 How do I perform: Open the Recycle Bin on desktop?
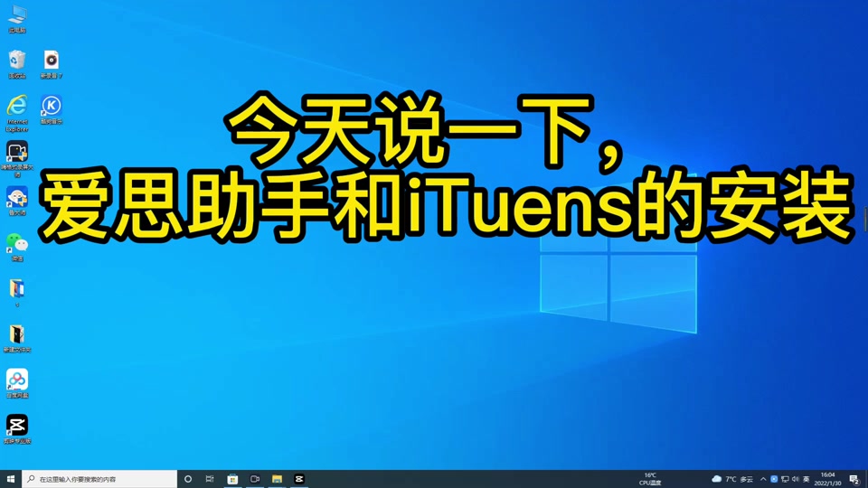coord(17,61)
